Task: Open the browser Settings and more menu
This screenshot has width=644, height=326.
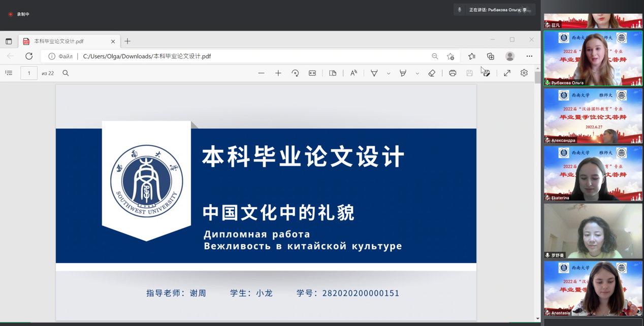Action: click(529, 56)
